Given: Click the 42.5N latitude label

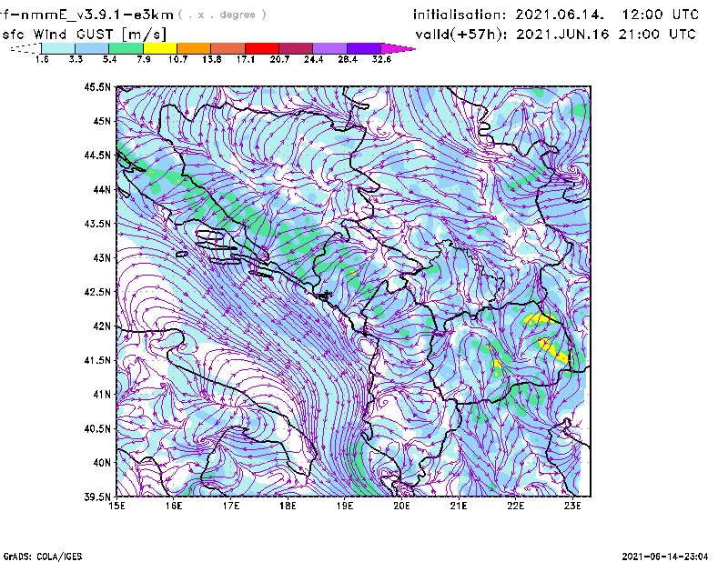Looking at the screenshot, I should (x=97, y=292).
